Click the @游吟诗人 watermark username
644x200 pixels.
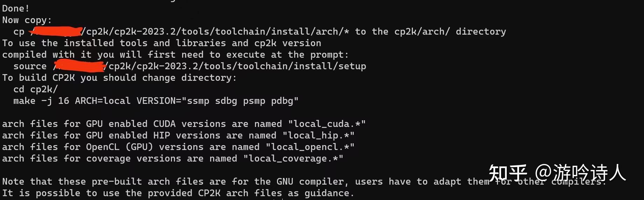point(581,173)
